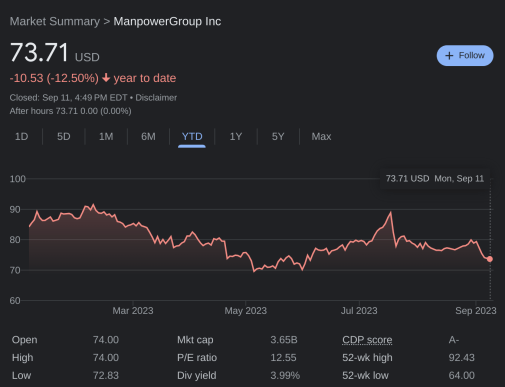Switch to the 1D chart range
505x387 pixels.
(x=22, y=136)
